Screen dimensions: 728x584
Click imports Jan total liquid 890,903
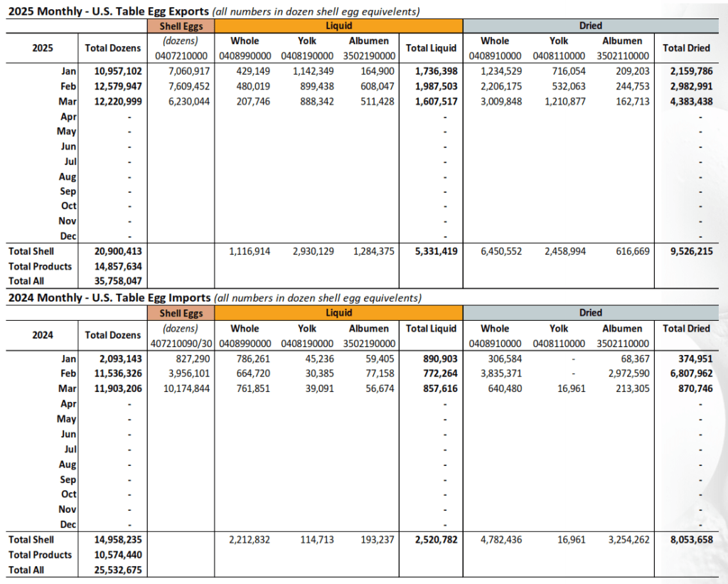(440, 359)
